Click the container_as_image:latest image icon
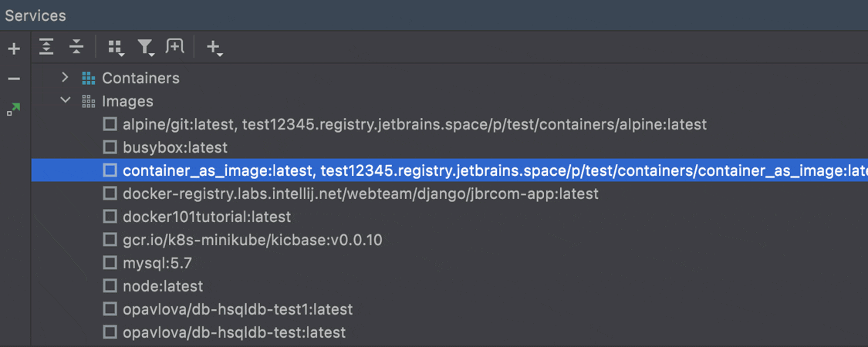 tap(110, 170)
